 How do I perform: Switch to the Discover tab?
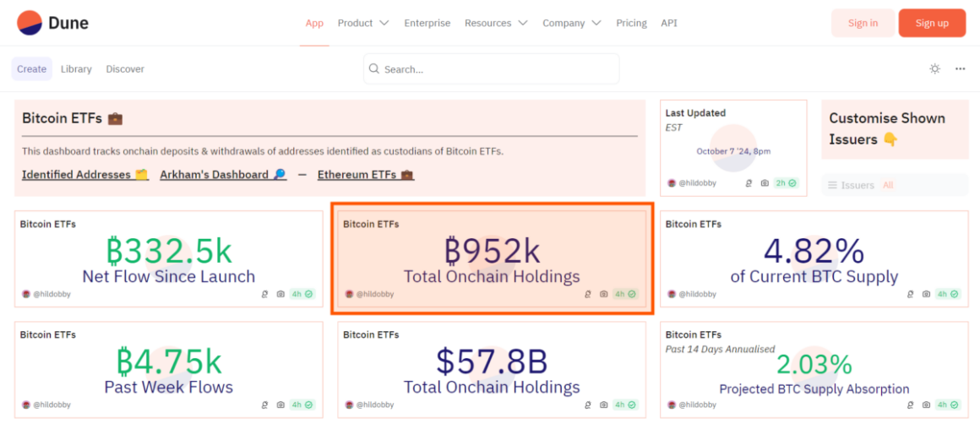(125, 68)
